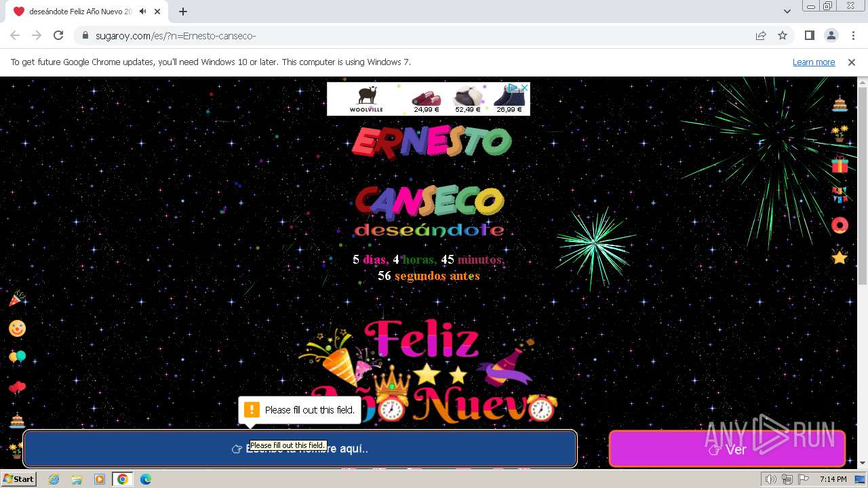This screenshot has width=868, height=488.
Task: Share this page using the share icon
Action: (x=761, y=35)
